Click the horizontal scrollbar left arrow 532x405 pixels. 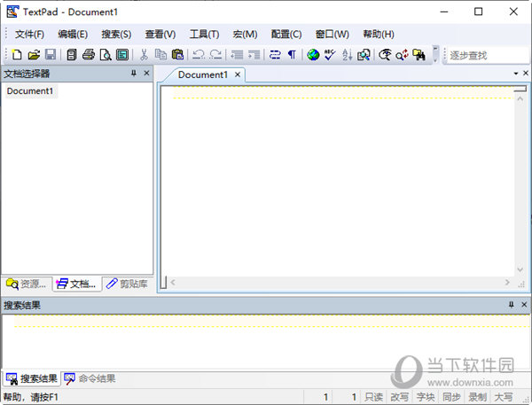pos(173,282)
